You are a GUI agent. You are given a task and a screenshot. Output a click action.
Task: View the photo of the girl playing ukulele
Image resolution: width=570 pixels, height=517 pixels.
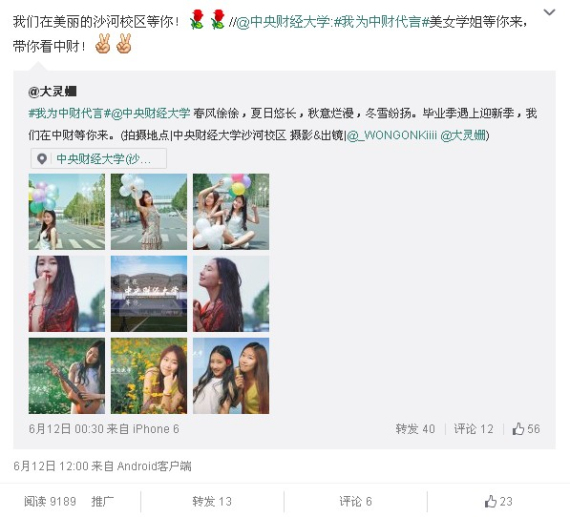67,376
